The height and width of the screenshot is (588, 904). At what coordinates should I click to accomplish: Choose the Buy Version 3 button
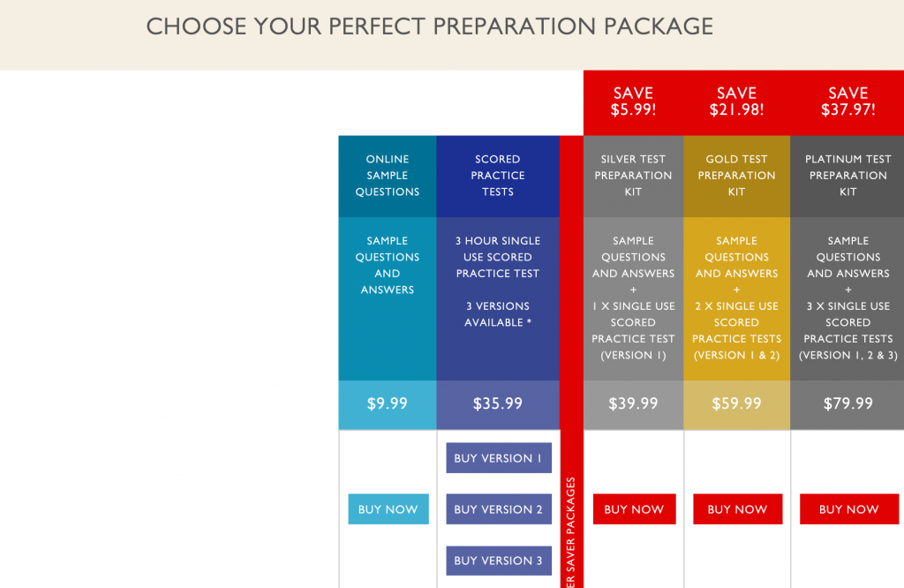pos(499,561)
